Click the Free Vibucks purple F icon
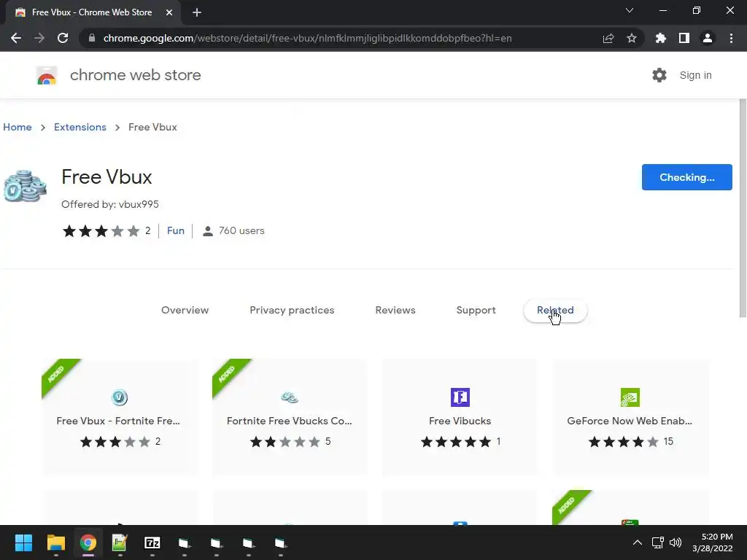This screenshot has height=560, width=747. (x=460, y=397)
